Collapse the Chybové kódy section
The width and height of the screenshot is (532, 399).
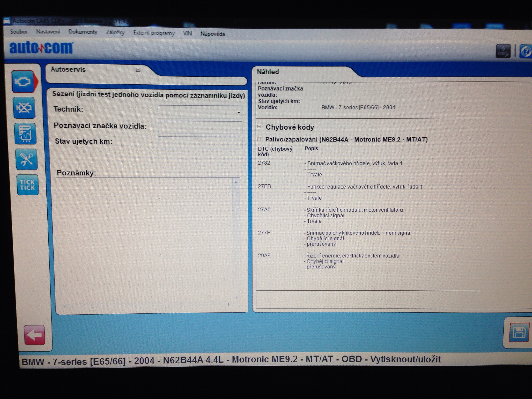click(x=259, y=126)
